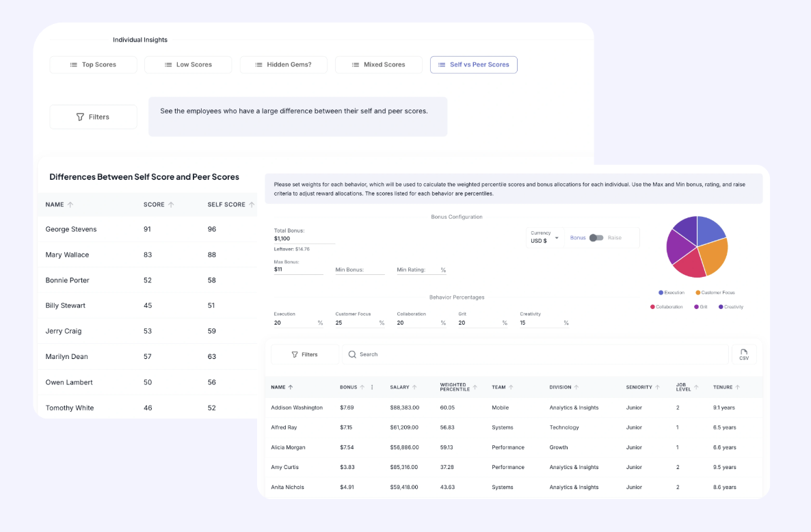Sort by Seniority column arrow
The width and height of the screenshot is (811, 532).
658,387
